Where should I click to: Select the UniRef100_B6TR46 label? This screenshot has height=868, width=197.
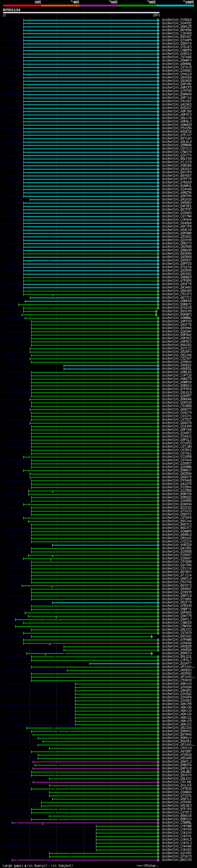(x=177, y=735)
